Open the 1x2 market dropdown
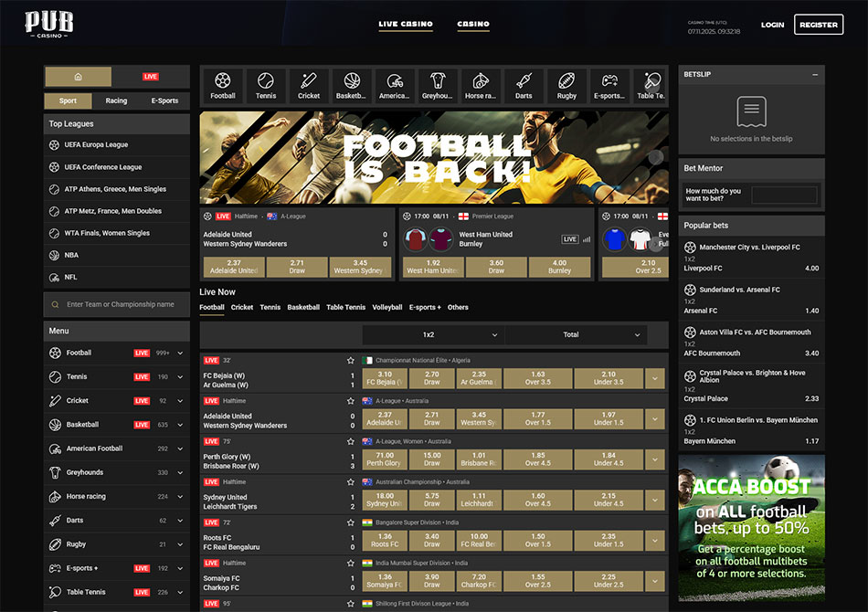Screen dimensions: 868x612 [433, 334]
